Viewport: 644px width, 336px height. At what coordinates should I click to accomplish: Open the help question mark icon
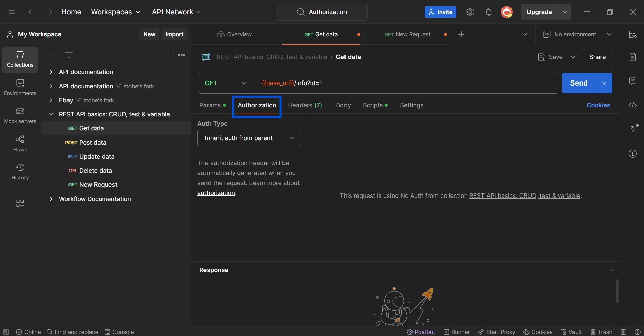638,332
